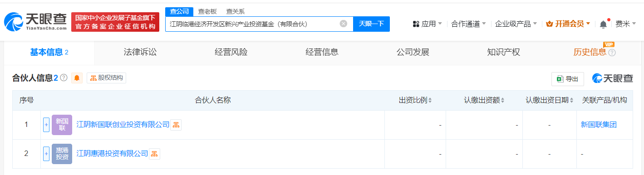Open the 合作通道 dropdown
This screenshot has width=644, height=175.
pos(469,24)
